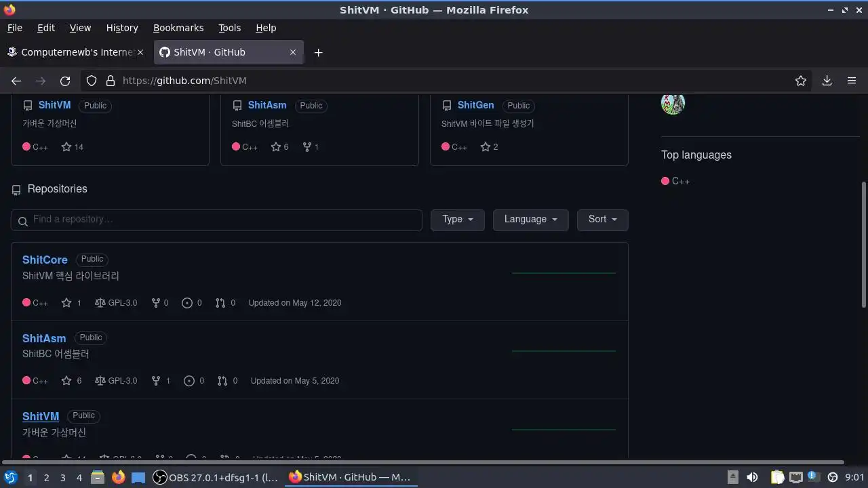
Task: Open the History menu
Action: click(122, 28)
